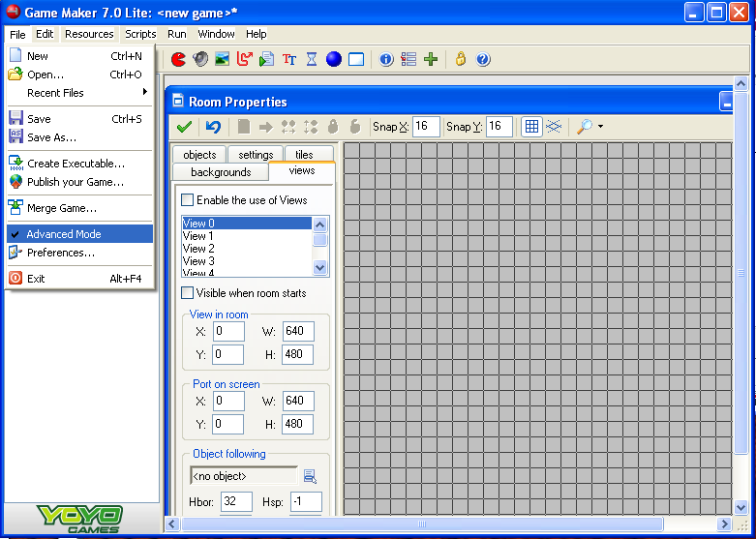Click the green checkmark to close room
This screenshot has width=756, height=539.
(183, 127)
